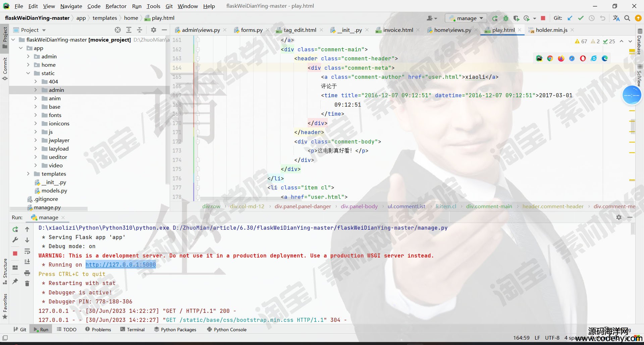Viewport: 644px width, 345px height.
Task: Open preview in Opera browser icon
Action: 583,58
